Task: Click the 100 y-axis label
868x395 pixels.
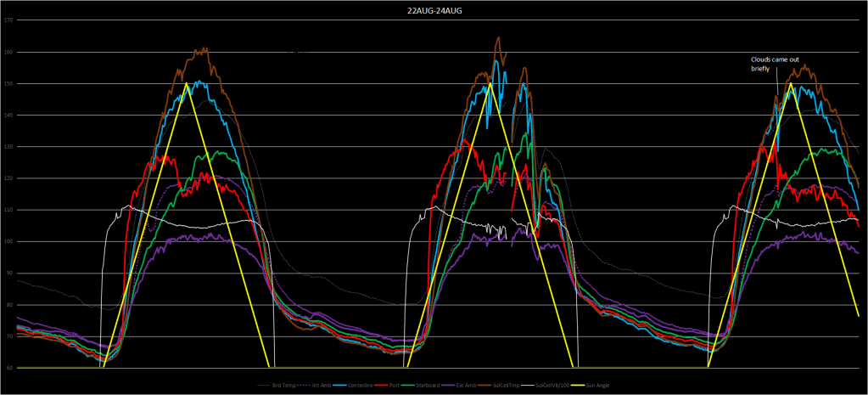Action: [8, 241]
